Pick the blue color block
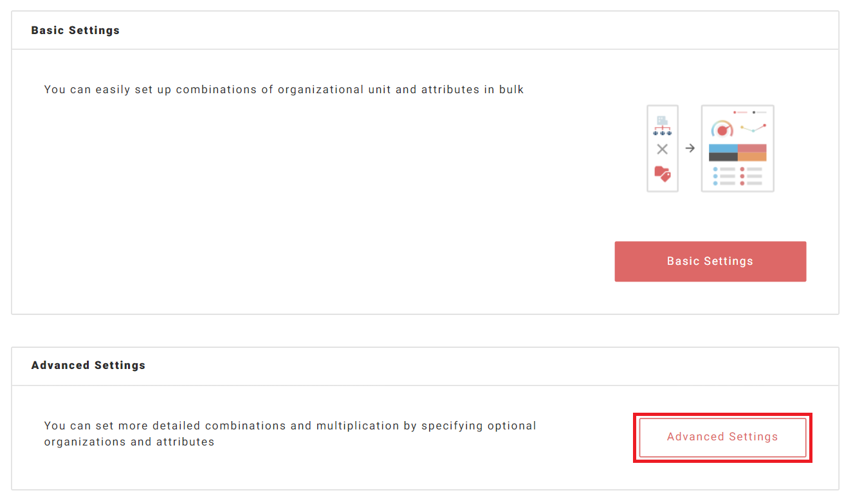 723,148
